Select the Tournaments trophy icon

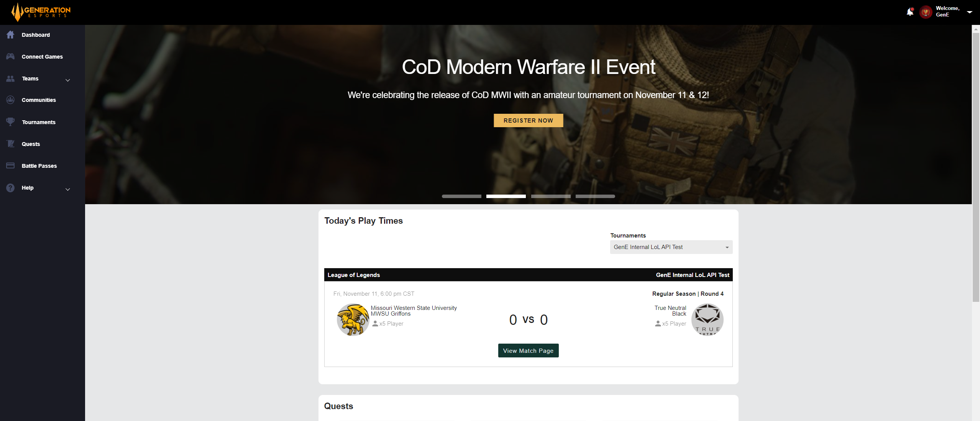pyautogui.click(x=10, y=122)
